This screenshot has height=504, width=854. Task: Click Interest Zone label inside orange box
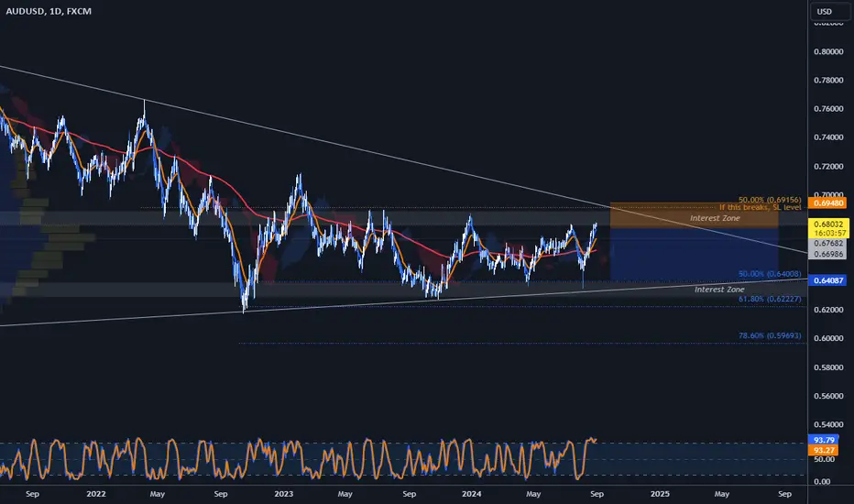point(715,218)
